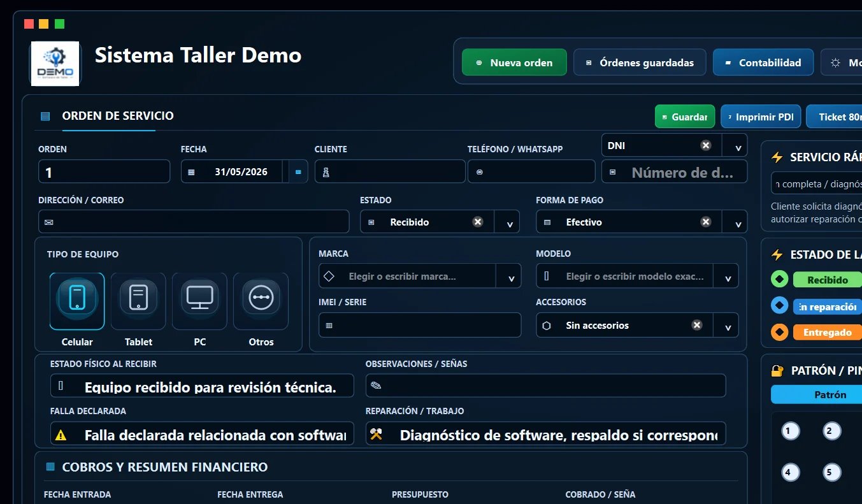
Task: Print the Ticket 80mm
Action: [835, 117]
